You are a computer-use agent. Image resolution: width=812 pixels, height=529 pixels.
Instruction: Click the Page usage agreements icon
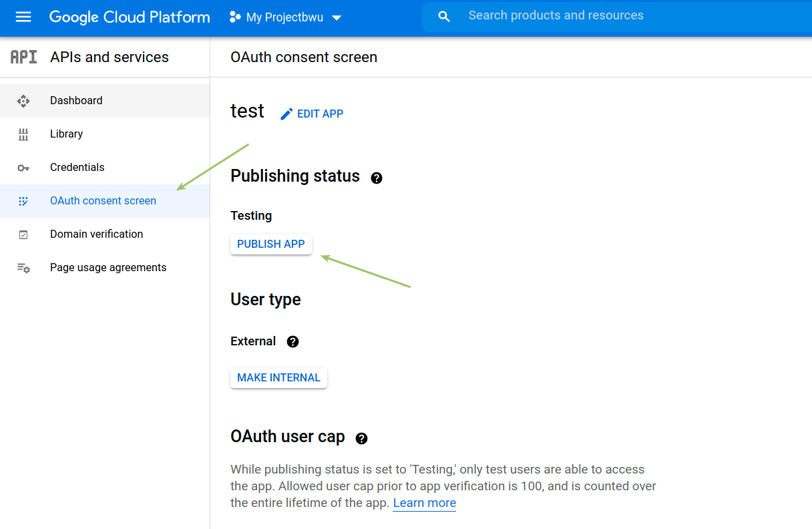23,268
